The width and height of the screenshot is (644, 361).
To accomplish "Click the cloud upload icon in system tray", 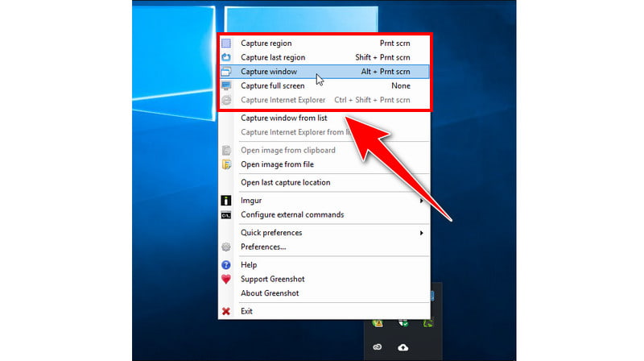I will click(402, 347).
